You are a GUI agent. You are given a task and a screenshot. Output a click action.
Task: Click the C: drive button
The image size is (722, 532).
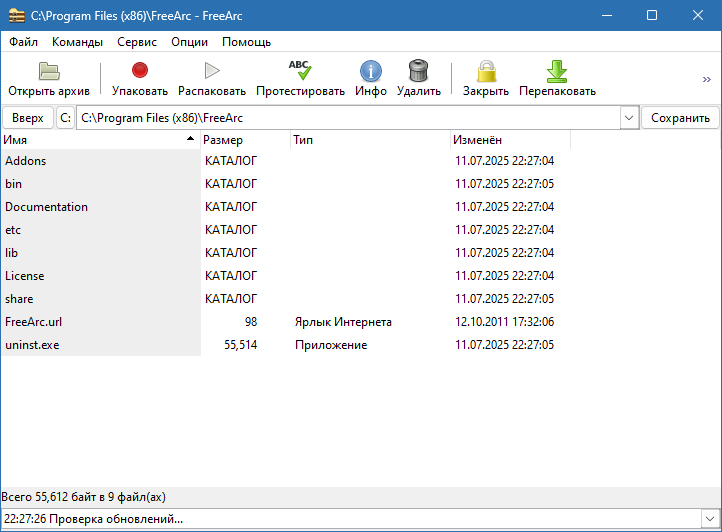(65, 118)
